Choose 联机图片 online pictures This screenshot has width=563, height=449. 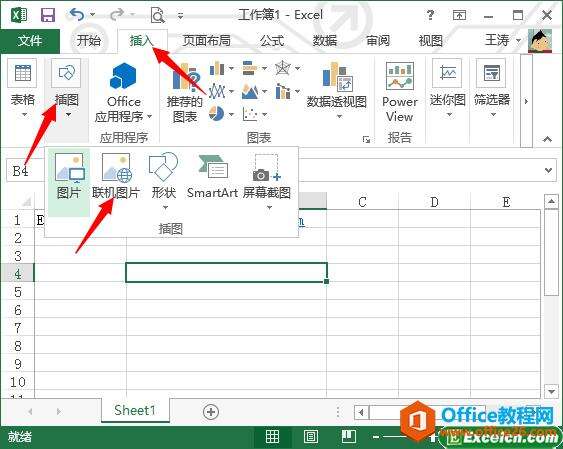[x=116, y=176]
